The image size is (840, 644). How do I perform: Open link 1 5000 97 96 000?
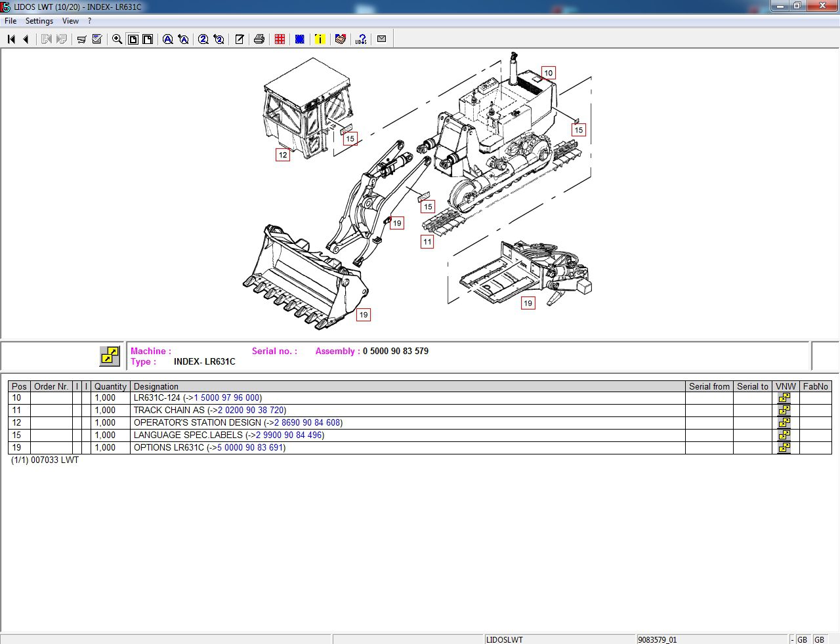coord(228,397)
